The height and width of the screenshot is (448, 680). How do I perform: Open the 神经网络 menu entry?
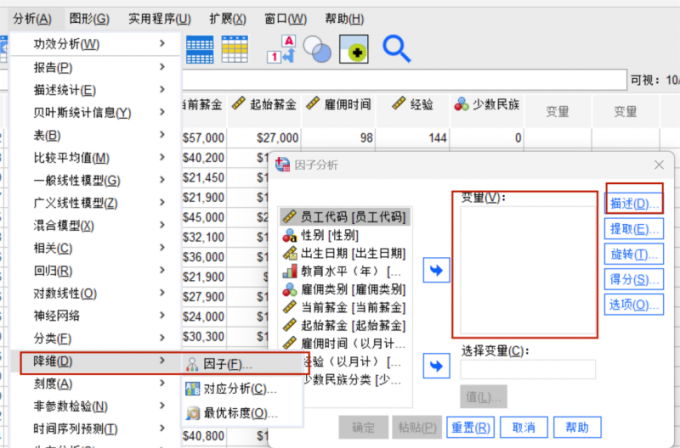[x=95, y=316]
